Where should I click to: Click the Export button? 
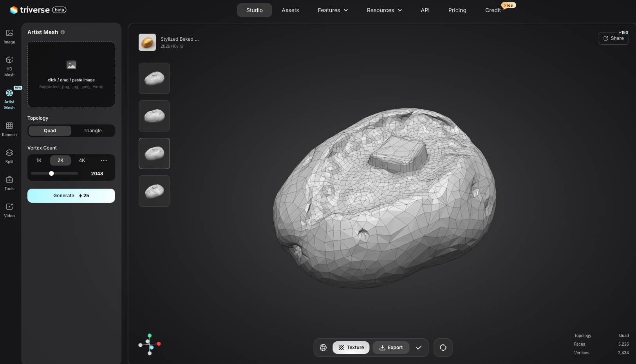pyautogui.click(x=391, y=348)
